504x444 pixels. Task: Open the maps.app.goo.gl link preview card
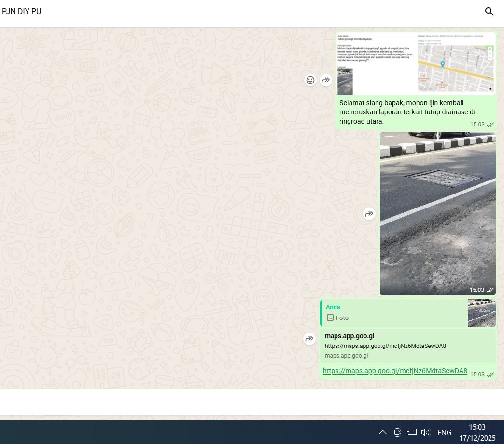pyautogui.click(x=408, y=346)
